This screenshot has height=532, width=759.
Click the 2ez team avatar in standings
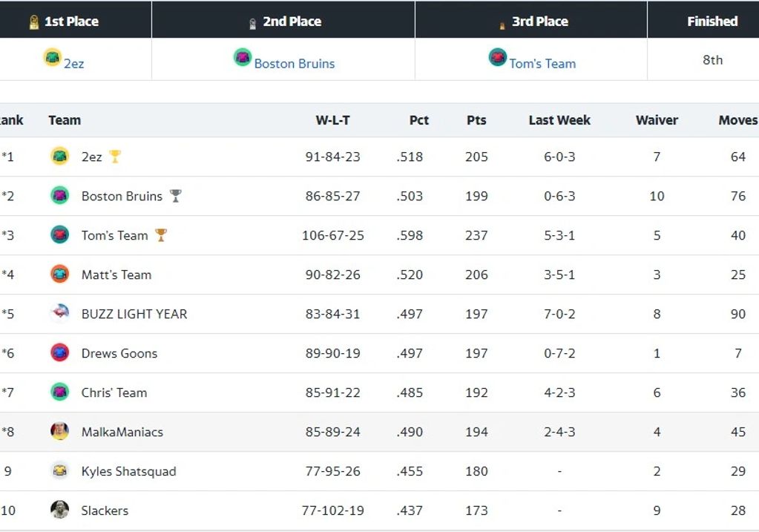pos(59,157)
